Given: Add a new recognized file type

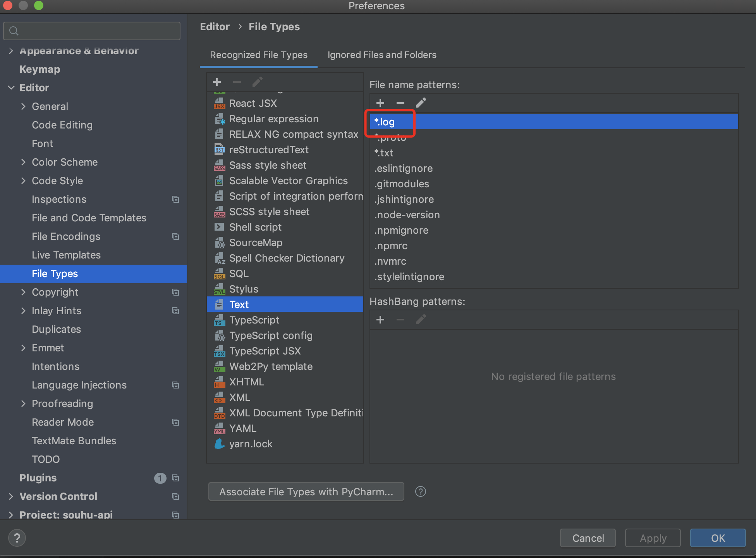Looking at the screenshot, I should point(217,82).
